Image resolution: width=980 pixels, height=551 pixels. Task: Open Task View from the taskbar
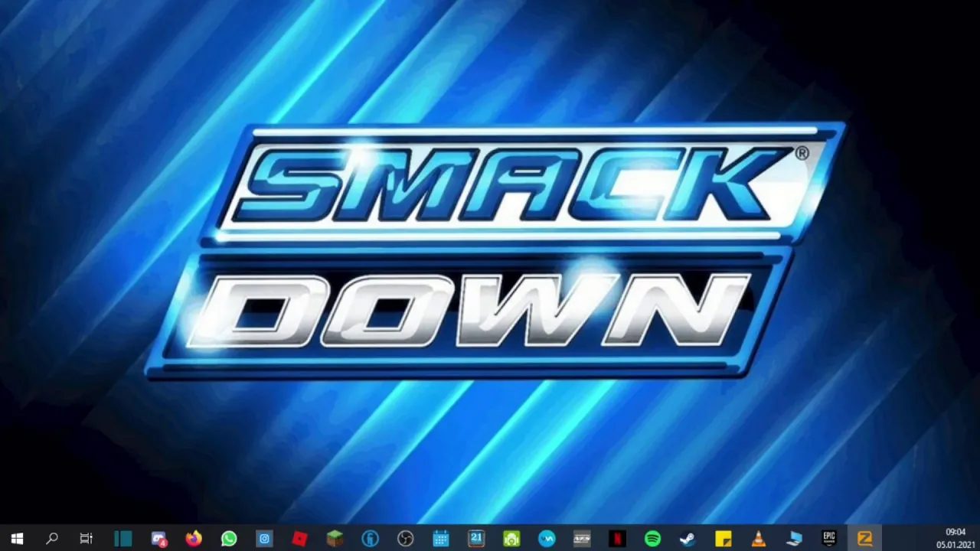tap(87, 539)
